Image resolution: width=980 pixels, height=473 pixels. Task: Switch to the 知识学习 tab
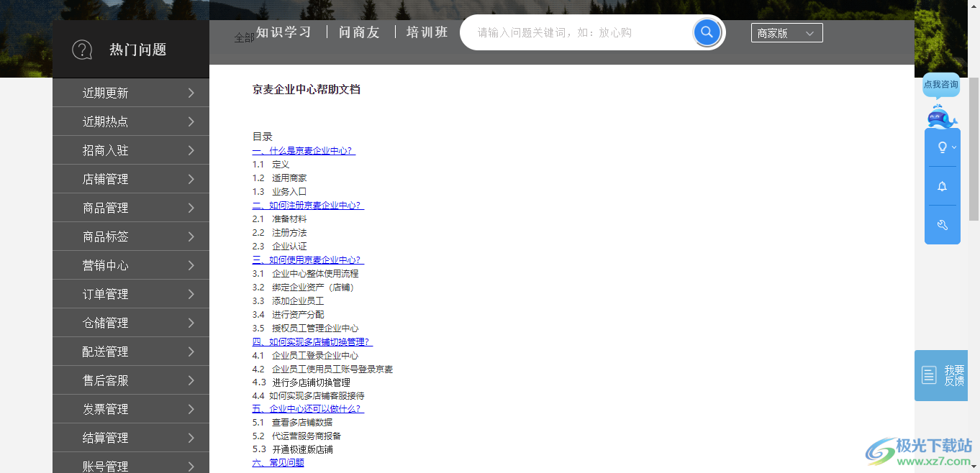pos(284,32)
